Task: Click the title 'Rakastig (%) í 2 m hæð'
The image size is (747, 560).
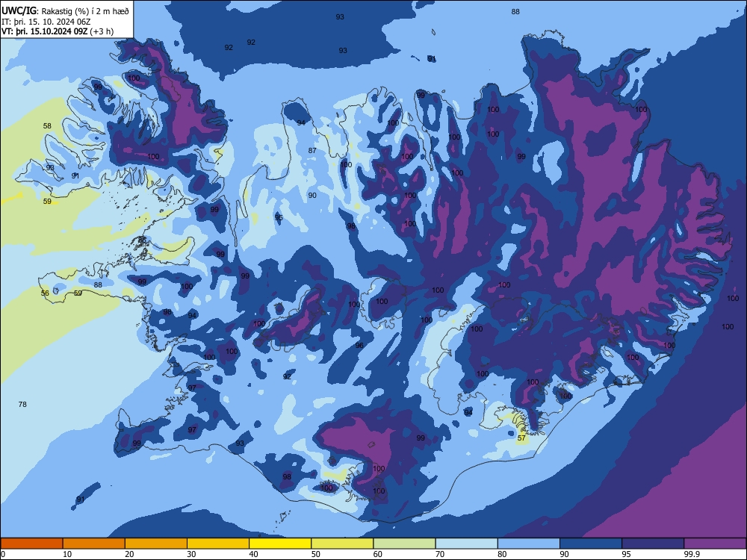Action: (x=86, y=11)
